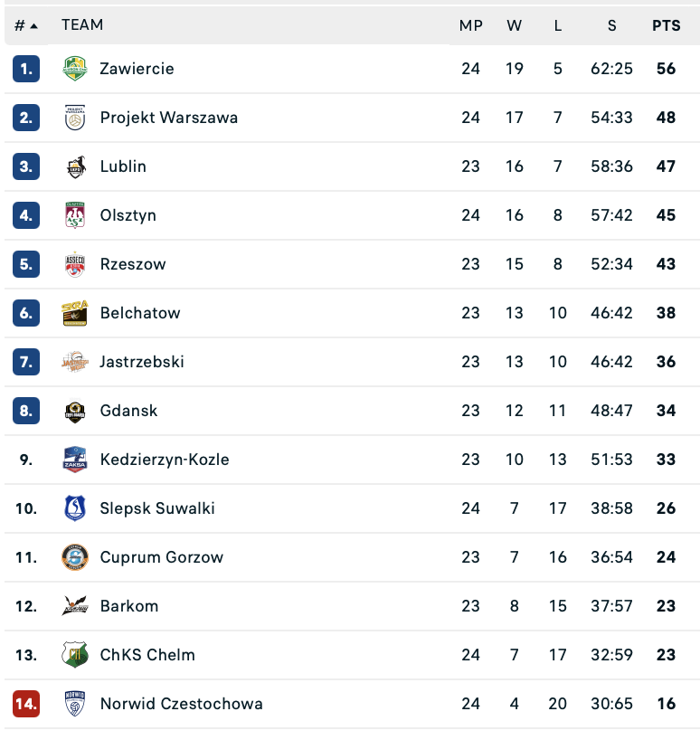Click the Slepsk Suwalki team logo

[75, 508]
